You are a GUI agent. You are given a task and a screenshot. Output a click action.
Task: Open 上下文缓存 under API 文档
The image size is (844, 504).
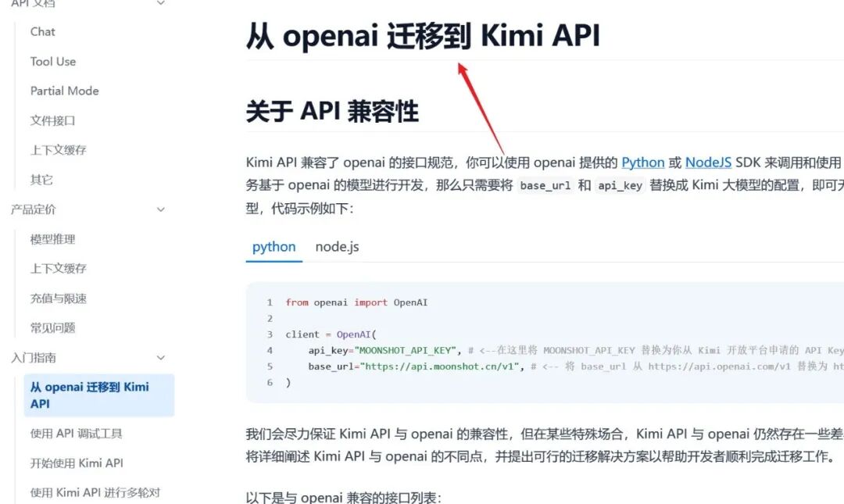point(58,150)
